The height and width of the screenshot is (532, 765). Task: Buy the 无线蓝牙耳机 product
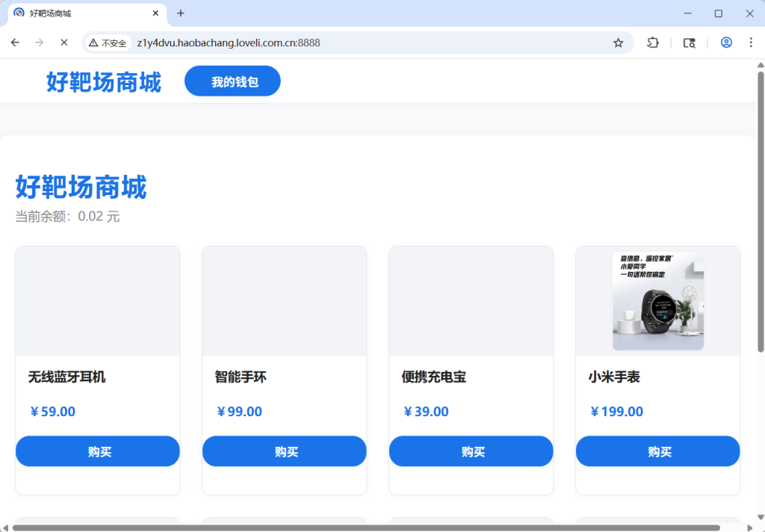pyautogui.click(x=98, y=451)
